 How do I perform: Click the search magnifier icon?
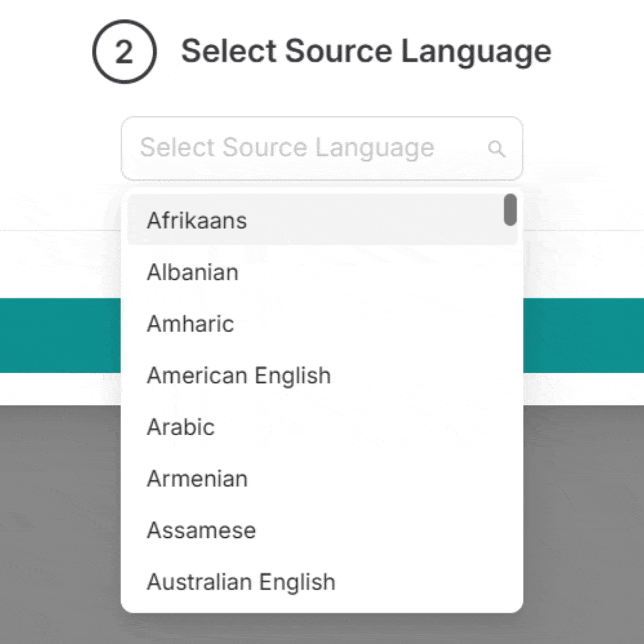pos(497,148)
